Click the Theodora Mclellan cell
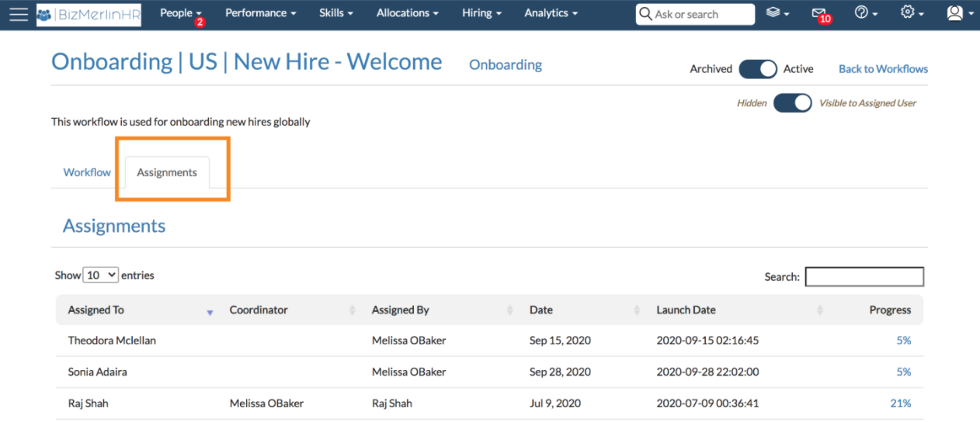The width and height of the screenshot is (980, 422). pos(112,341)
